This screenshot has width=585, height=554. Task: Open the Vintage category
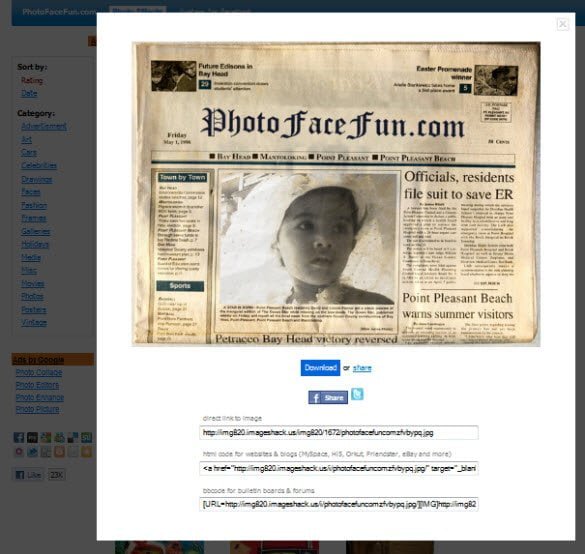tap(34, 322)
